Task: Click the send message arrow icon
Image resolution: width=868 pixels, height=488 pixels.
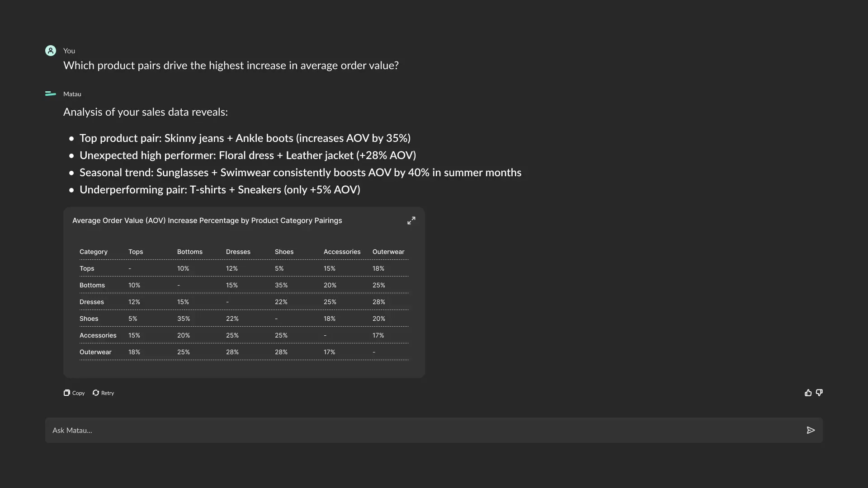Action: click(x=811, y=430)
